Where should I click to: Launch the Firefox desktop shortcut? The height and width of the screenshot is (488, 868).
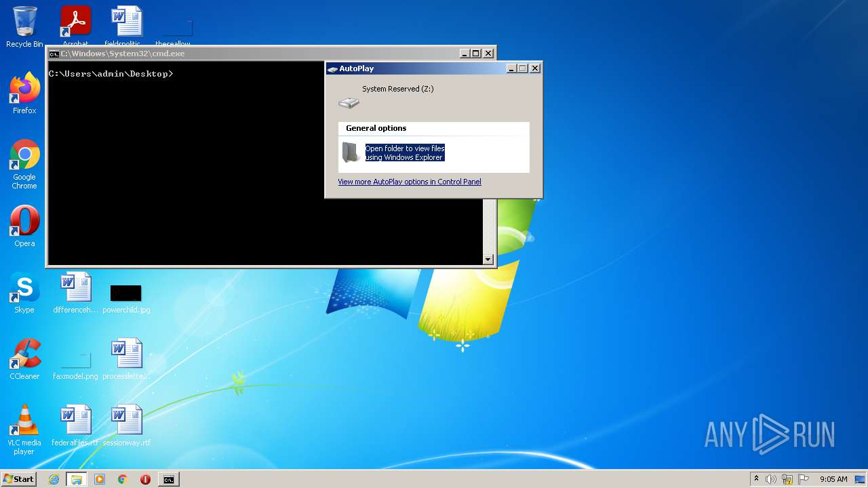tap(24, 93)
